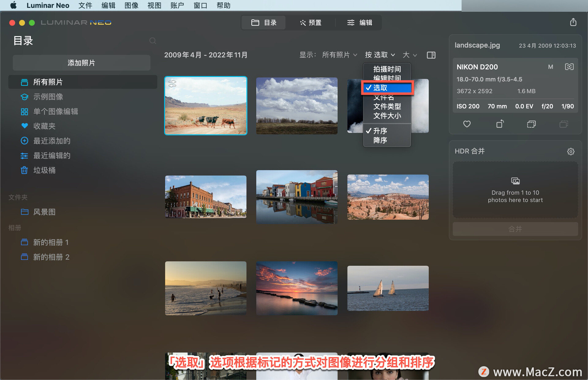588x380 pixels.
Task: Open the 按 选取 sort dropdown
Action: 380,55
